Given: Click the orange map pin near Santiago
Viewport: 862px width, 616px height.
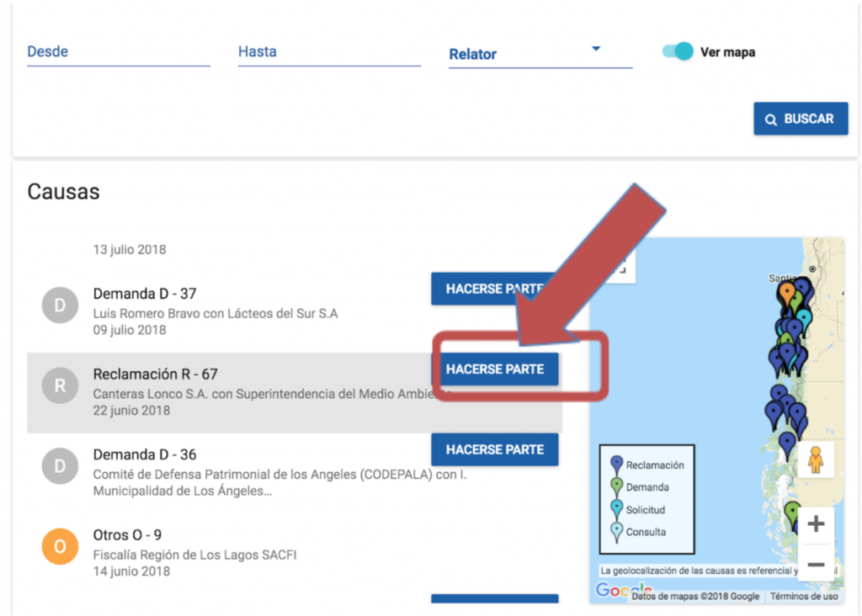Looking at the screenshot, I should pyautogui.click(x=786, y=294).
